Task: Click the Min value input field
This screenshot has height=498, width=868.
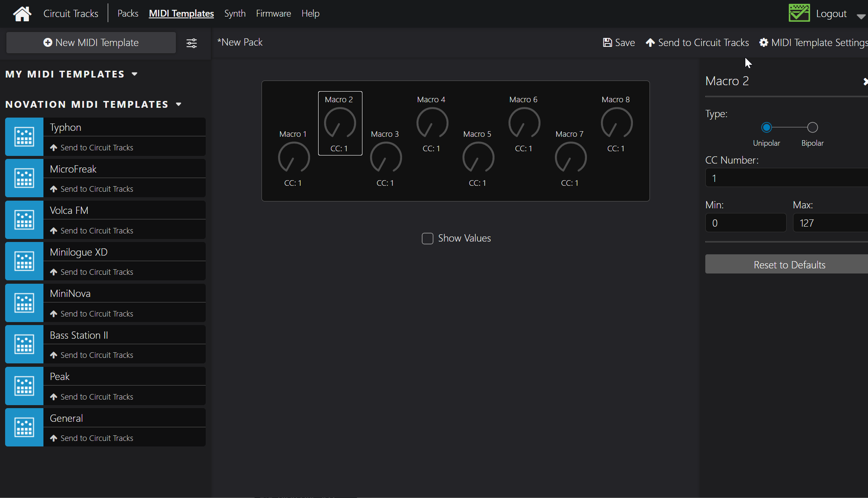Action: tap(746, 223)
